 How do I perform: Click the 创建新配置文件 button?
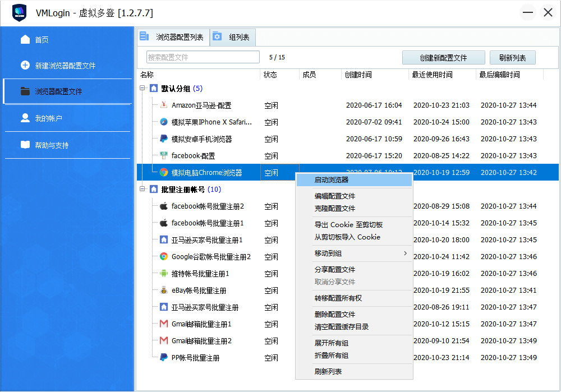443,58
